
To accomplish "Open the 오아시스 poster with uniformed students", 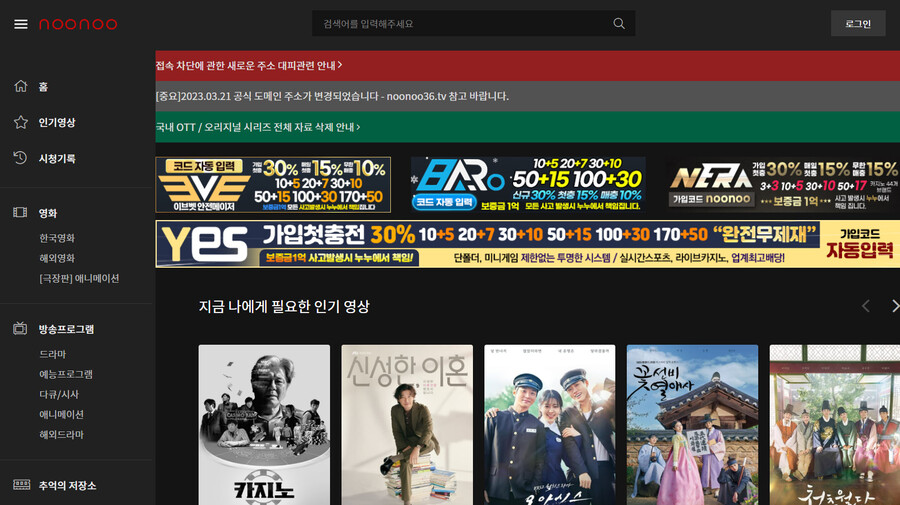I will (550, 425).
